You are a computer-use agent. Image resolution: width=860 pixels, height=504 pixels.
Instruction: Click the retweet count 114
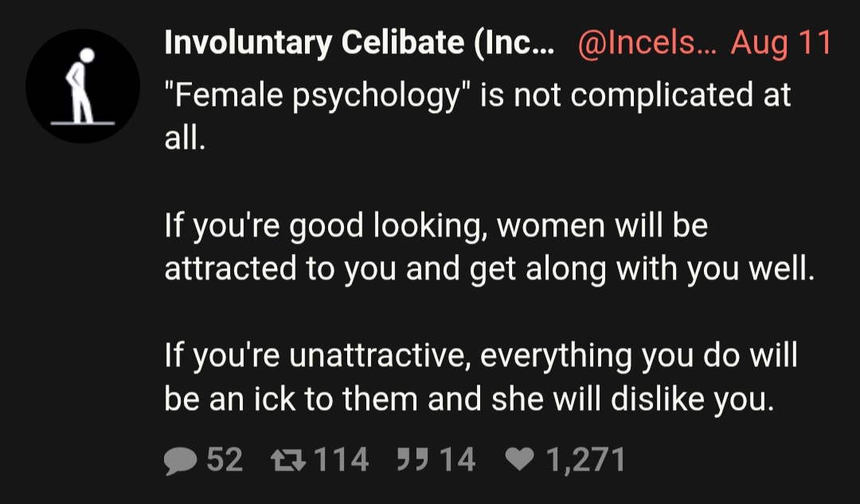[x=341, y=459]
